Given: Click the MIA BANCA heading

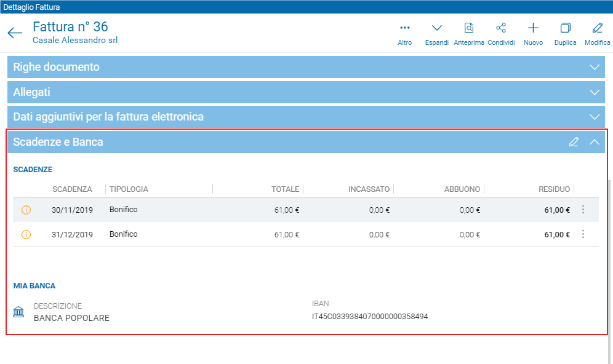Looking at the screenshot, I should coord(34,286).
